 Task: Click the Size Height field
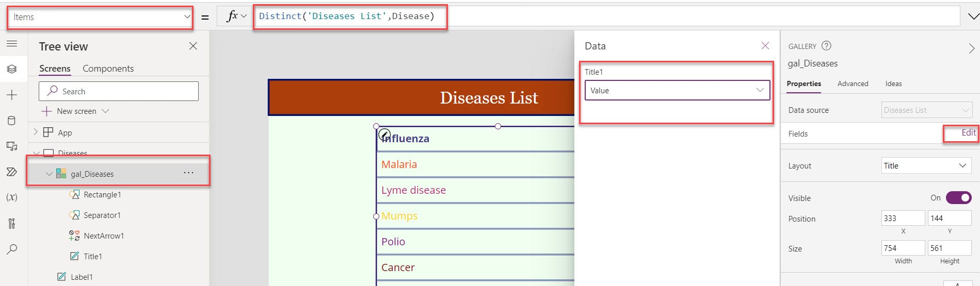(x=950, y=248)
